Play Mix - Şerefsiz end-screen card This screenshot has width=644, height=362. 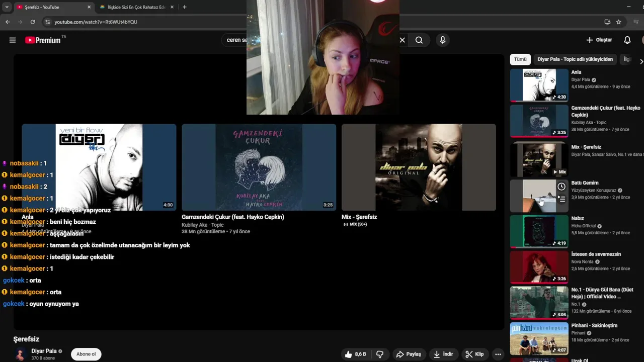coord(419,167)
